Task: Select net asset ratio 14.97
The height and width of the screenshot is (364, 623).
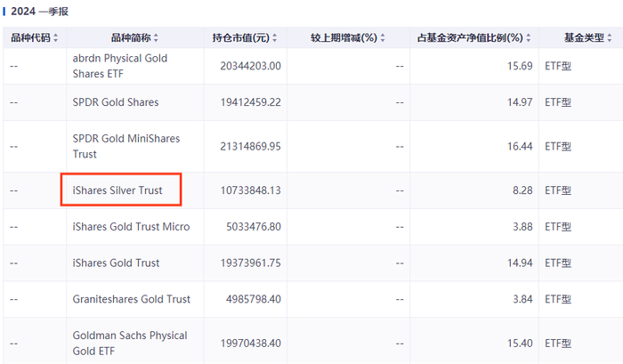Action: click(x=520, y=102)
